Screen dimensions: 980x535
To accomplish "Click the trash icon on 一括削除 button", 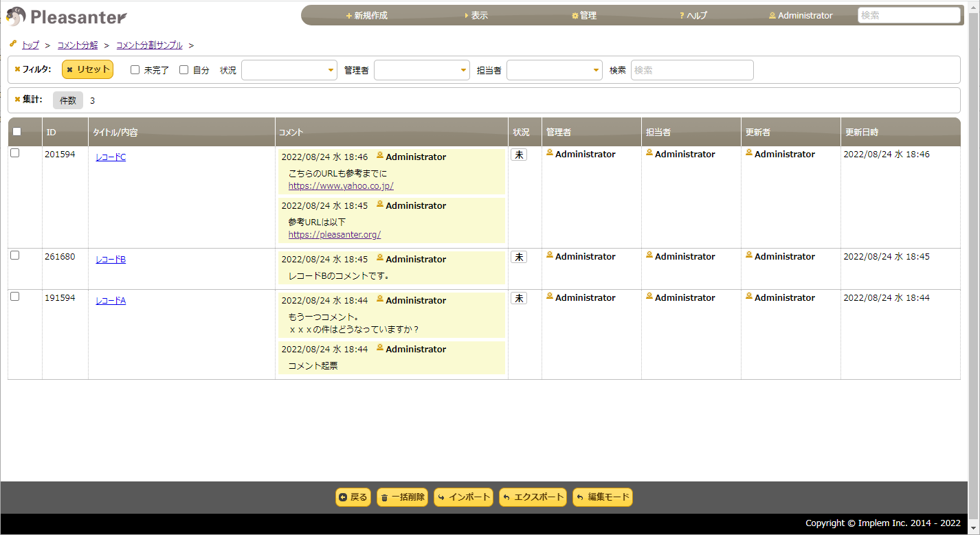I will [x=384, y=497].
